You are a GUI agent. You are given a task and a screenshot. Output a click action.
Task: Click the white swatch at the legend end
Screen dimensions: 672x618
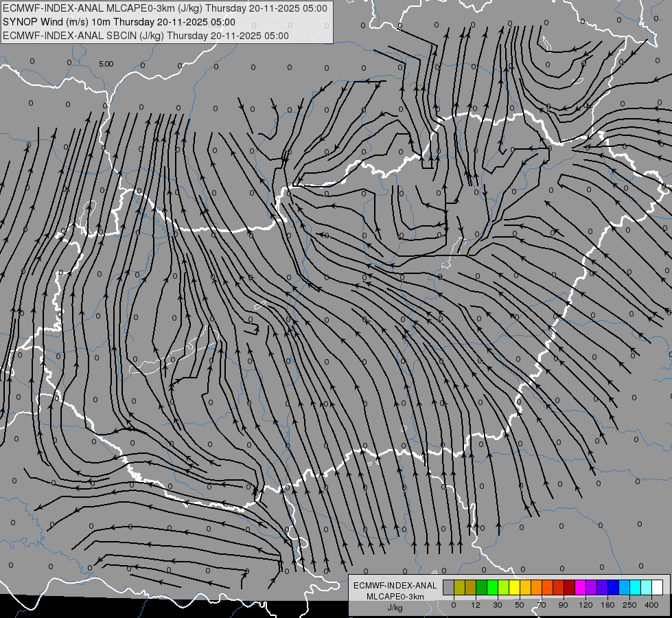click(x=658, y=587)
